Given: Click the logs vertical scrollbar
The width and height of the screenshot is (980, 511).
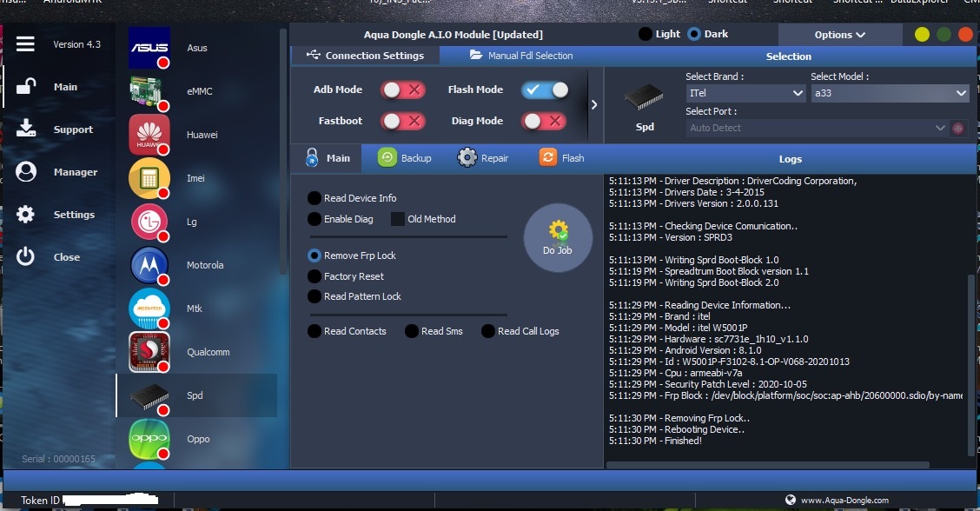Looking at the screenshot, I should 970,365.
